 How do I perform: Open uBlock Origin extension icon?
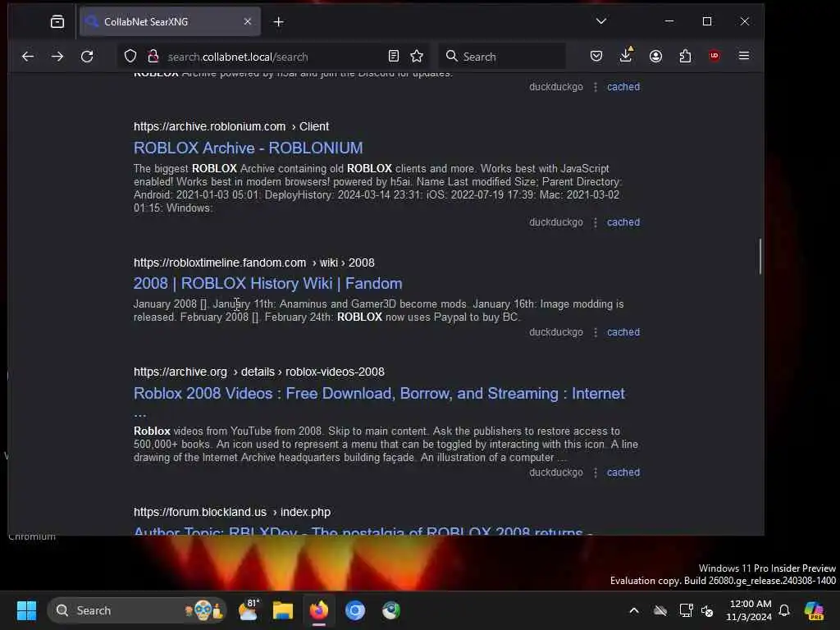(x=714, y=56)
